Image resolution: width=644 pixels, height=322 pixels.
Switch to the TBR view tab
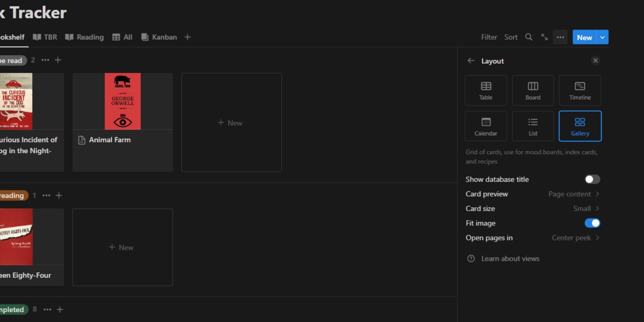tap(45, 37)
